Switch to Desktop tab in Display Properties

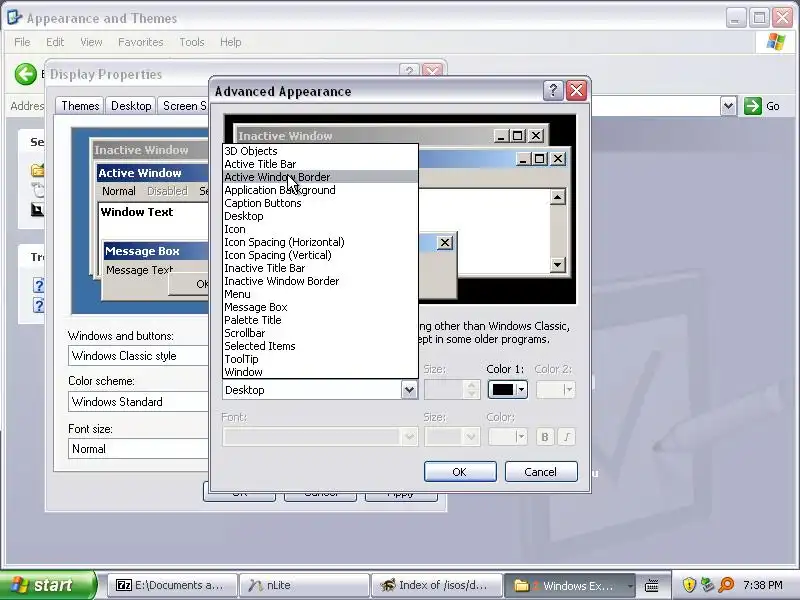click(x=131, y=106)
